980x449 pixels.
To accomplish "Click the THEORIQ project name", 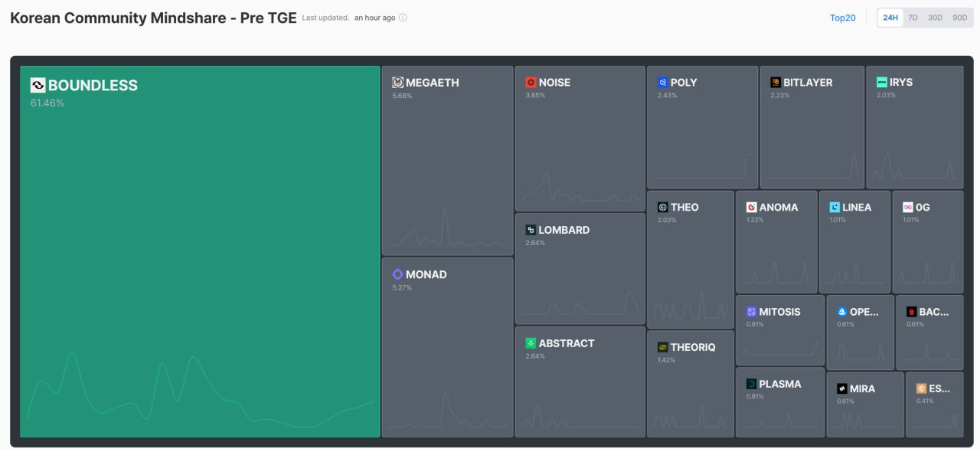I will (693, 347).
